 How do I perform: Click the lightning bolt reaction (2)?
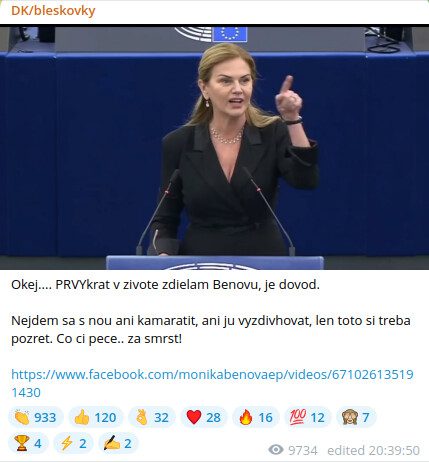click(x=73, y=443)
